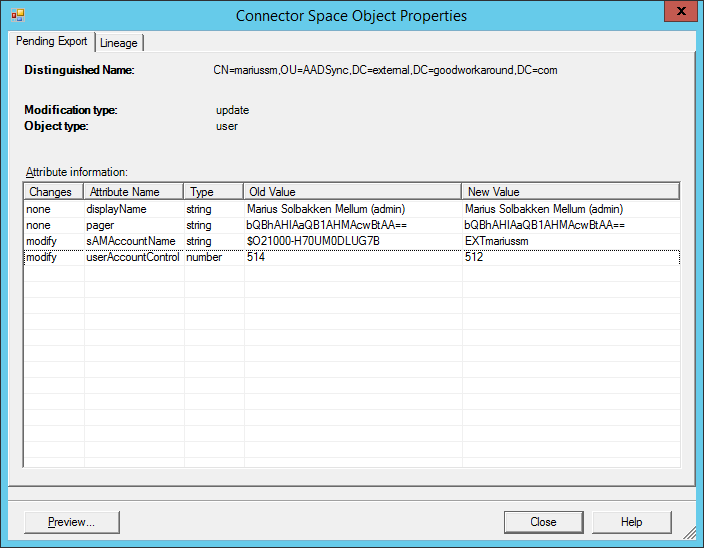Click the application icon in title bar
704x548 pixels.
point(17,15)
